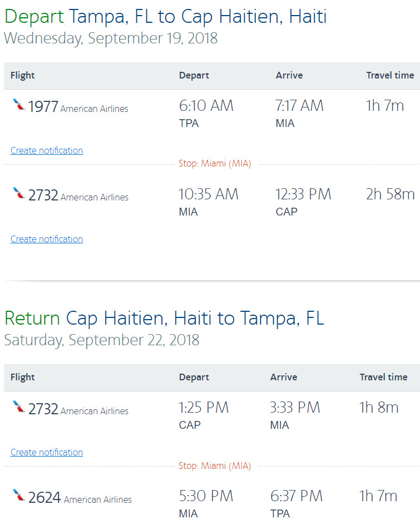Click first Stop: Miami (MIA) label
Image resolution: width=420 pixels, height=524 pixels.
click(215, 163)
